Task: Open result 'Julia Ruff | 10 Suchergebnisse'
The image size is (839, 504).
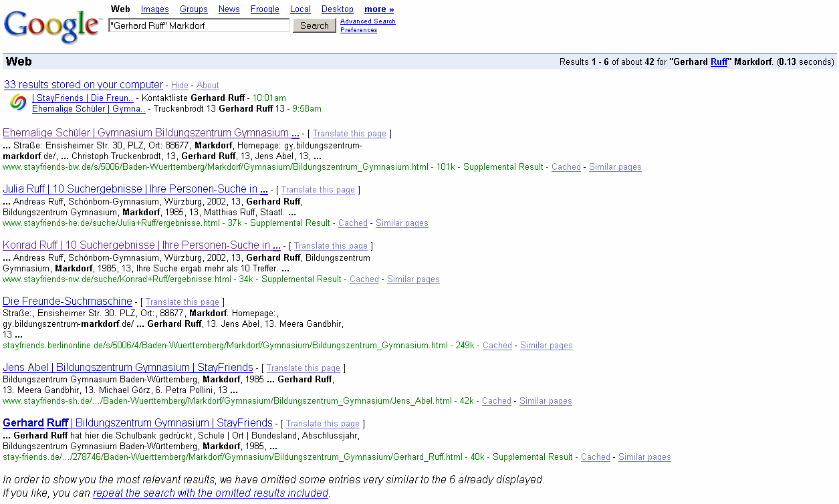Action: tap(135, 189)
